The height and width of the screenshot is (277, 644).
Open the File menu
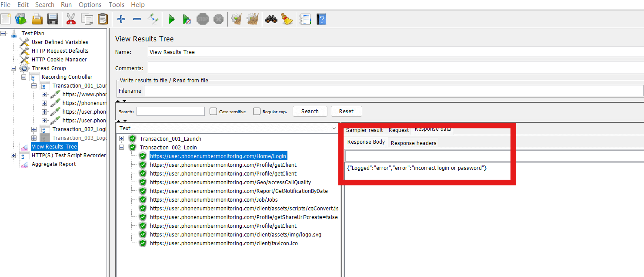click(x=6, y=5)
